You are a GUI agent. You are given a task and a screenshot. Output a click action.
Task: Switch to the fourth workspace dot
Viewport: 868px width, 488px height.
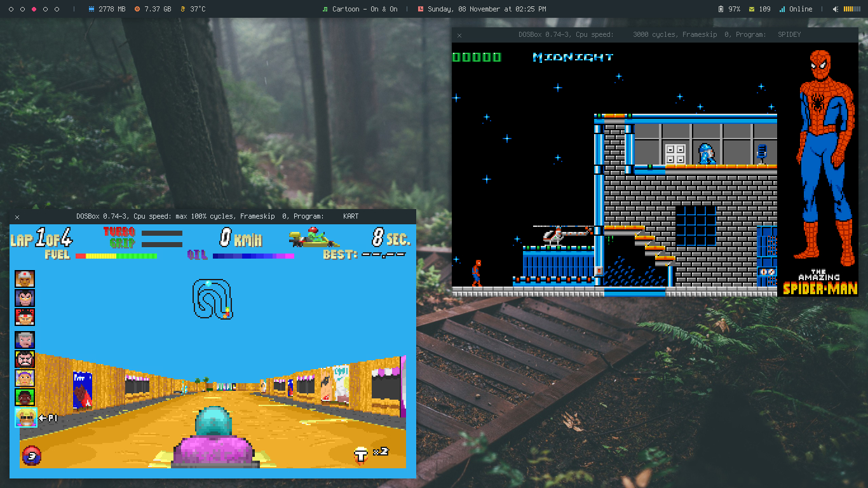(45, 9)
